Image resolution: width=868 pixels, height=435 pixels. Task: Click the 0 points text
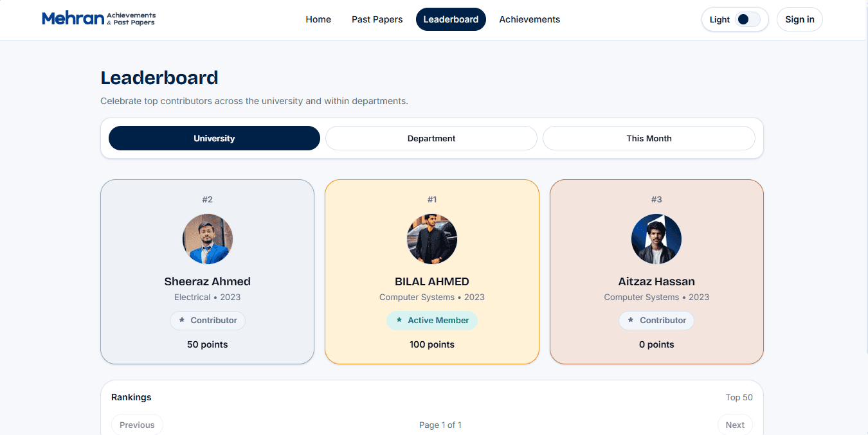pyautogui.click(x=656, y=344)
